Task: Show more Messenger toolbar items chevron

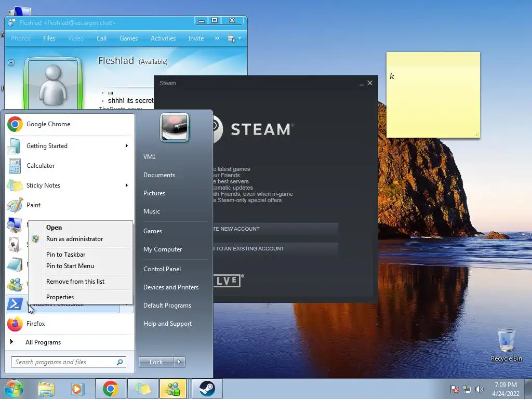Action: coord(217,38)
